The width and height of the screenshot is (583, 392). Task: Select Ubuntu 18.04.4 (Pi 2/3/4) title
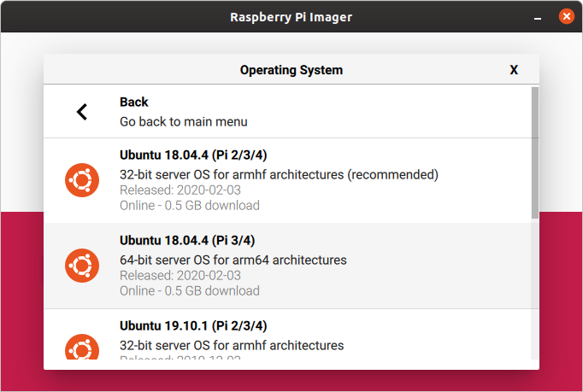193,155
